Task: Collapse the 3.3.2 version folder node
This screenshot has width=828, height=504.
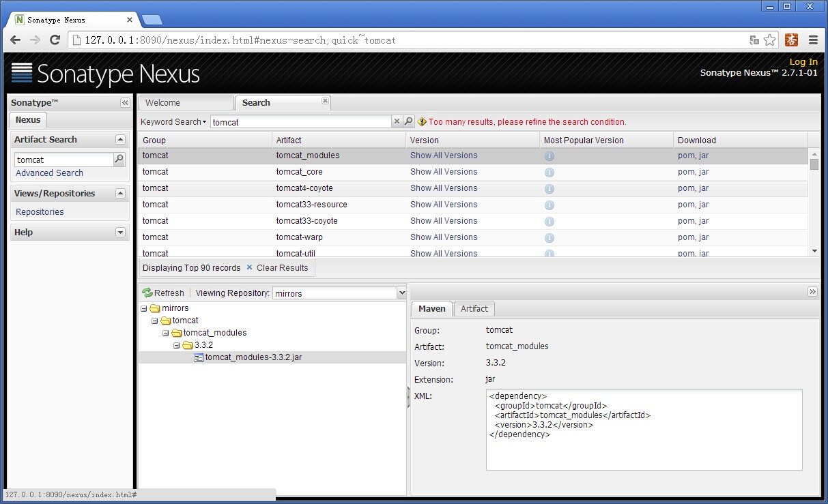Action: pyautogui.click(x=176, y=345)
